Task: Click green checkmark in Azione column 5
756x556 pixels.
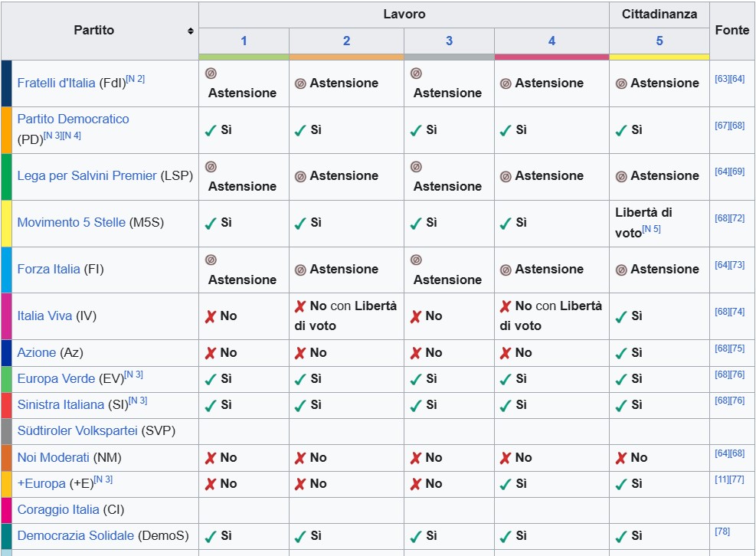Action: tap(621, 354)
